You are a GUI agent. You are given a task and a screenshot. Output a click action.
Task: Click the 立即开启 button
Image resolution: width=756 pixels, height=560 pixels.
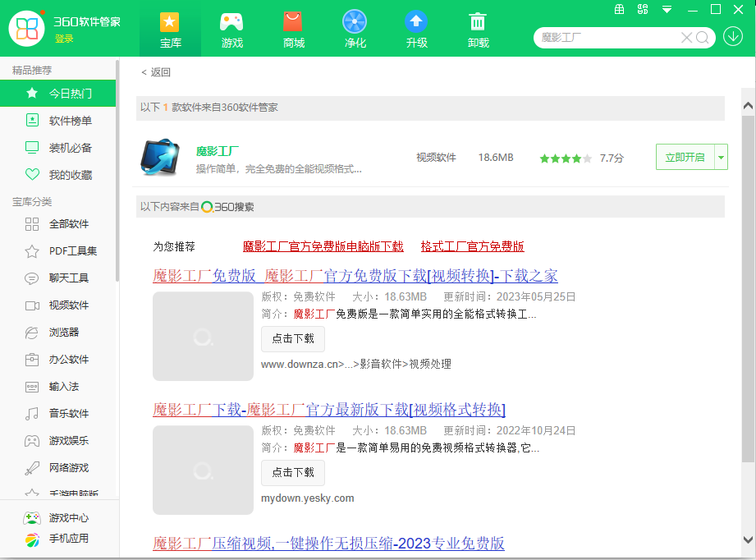[x=685, y=158]
